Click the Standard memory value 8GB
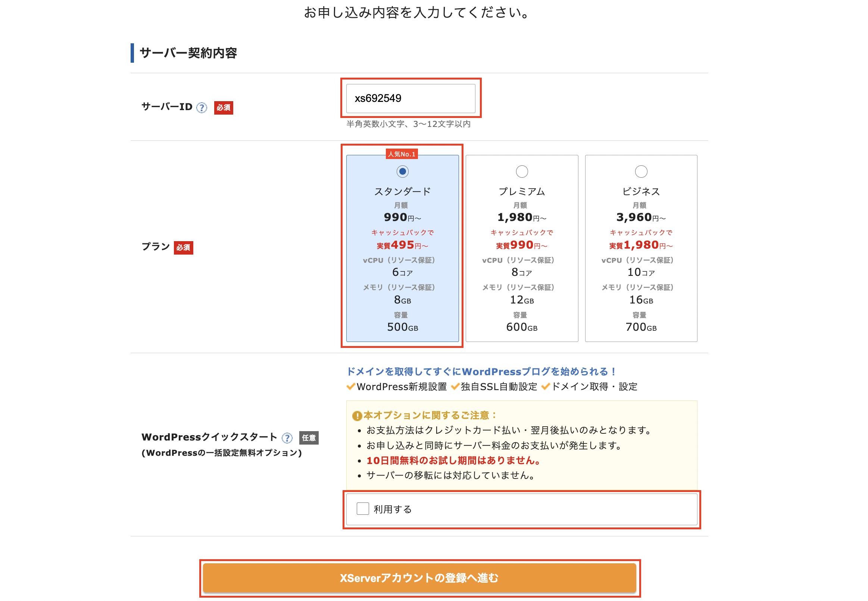868x601 pixels. tap(402, 300)
